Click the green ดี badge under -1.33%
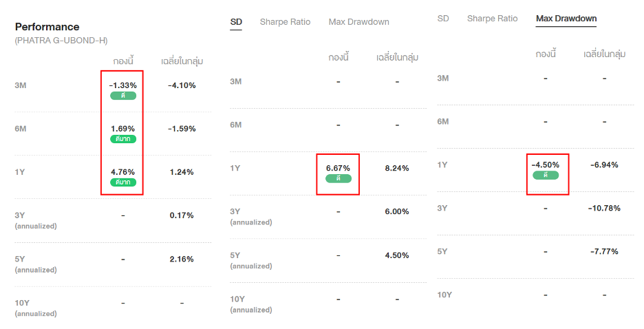The image size is (644, 329). click(x=122, y=96)
